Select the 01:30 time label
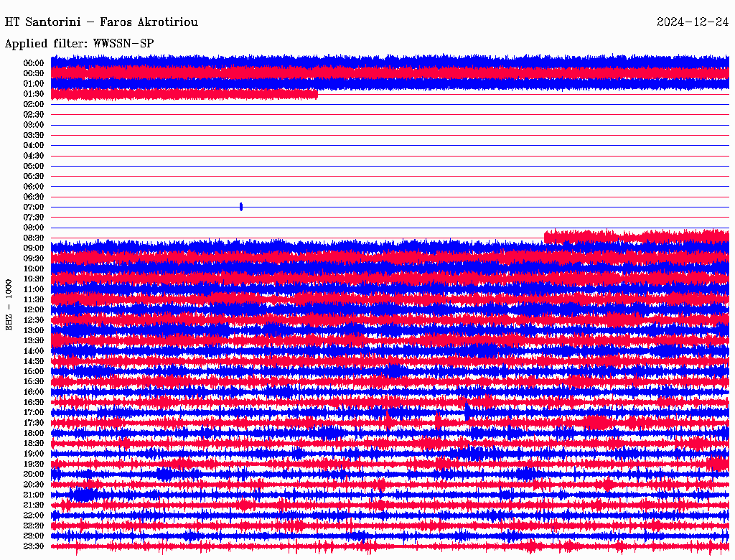735x560 pixels. coord(34,94)
